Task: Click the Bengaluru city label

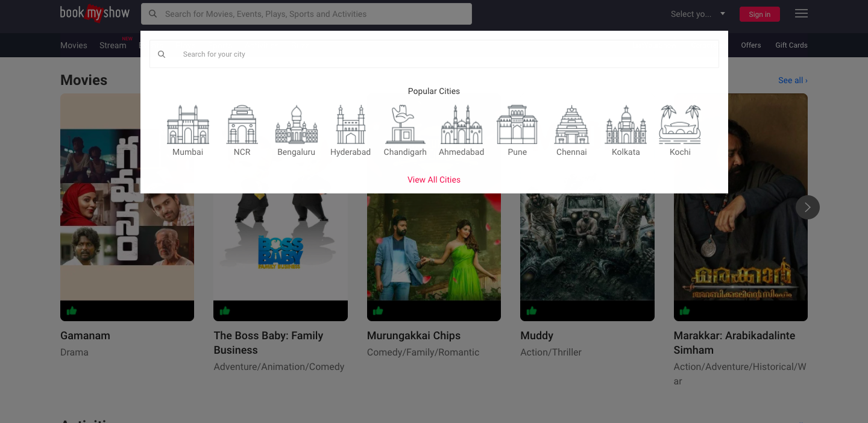Action: (x=297, y=152)
